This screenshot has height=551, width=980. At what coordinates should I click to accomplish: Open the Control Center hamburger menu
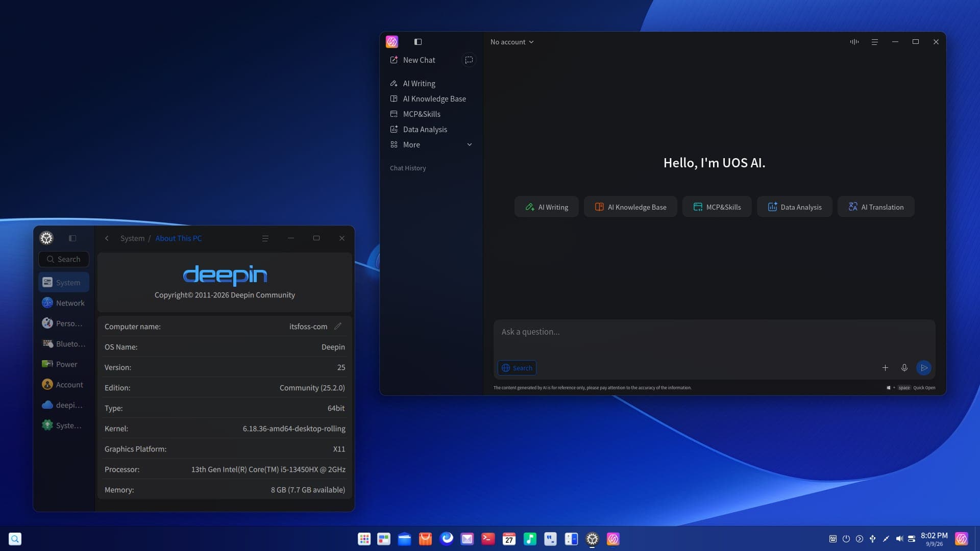(x=265, y=238)
